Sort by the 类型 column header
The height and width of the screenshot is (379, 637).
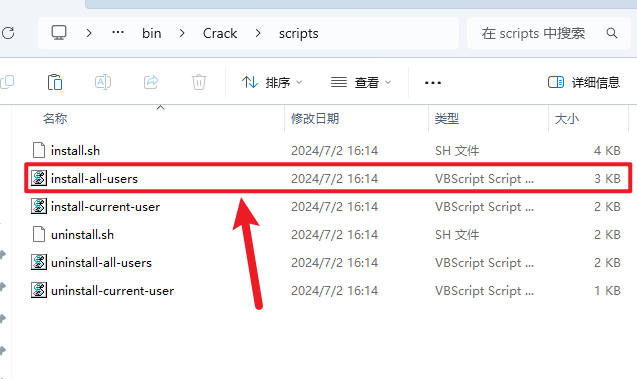pyautogui.click(x=446, y=119)
